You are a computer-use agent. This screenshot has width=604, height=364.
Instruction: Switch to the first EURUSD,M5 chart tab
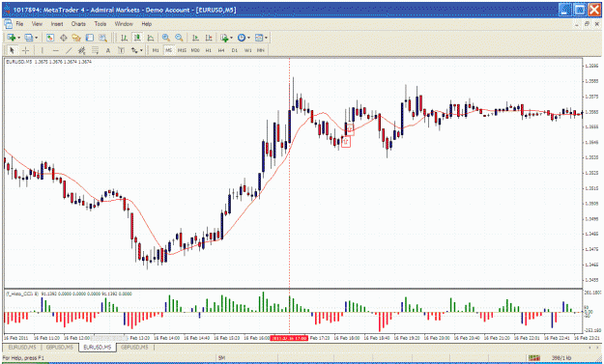pyautogui.click(x=22, y=347)
